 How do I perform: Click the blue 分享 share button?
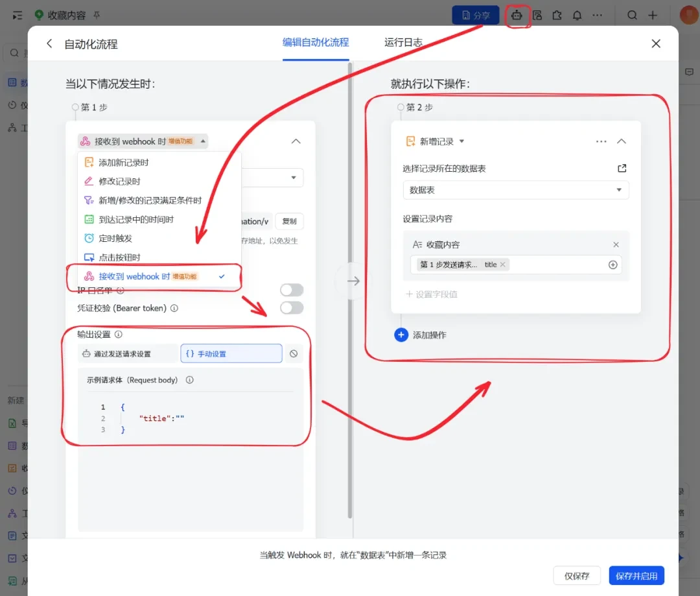click(x=476, y=15)
